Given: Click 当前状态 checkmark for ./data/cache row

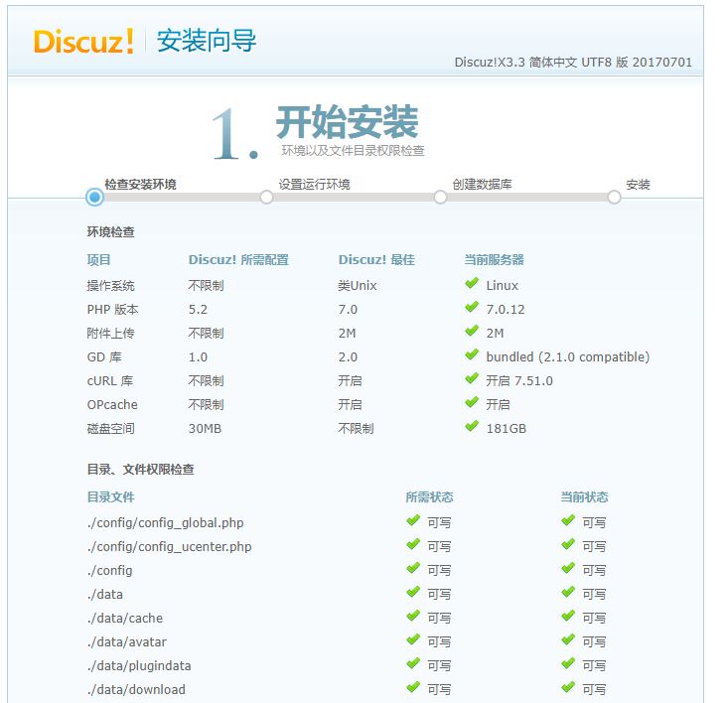Looking at the screenshot, I should pos(568,617).
